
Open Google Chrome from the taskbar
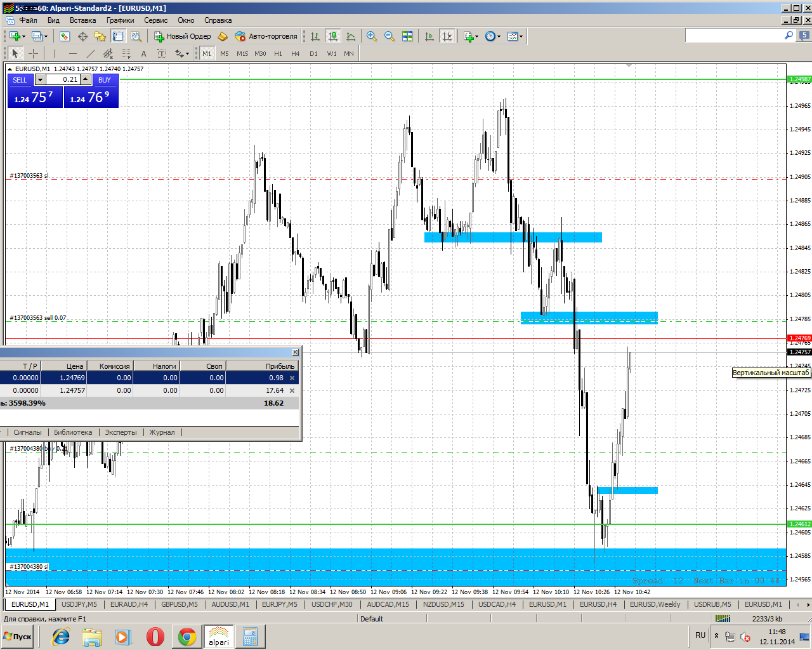[x=187, y=637]
